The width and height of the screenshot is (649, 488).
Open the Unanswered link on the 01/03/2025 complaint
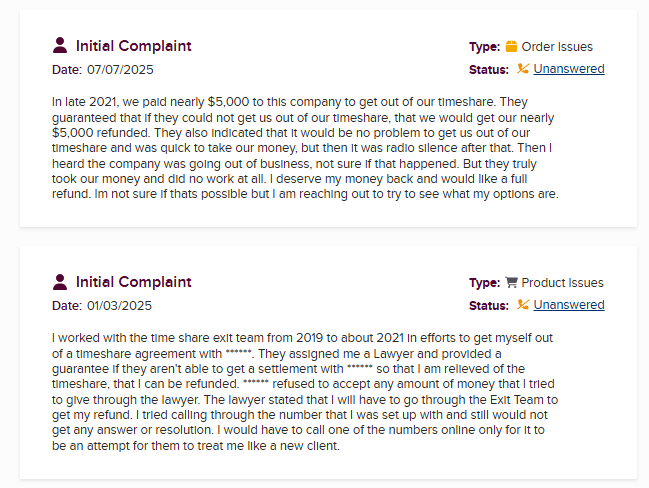(569, 305)
